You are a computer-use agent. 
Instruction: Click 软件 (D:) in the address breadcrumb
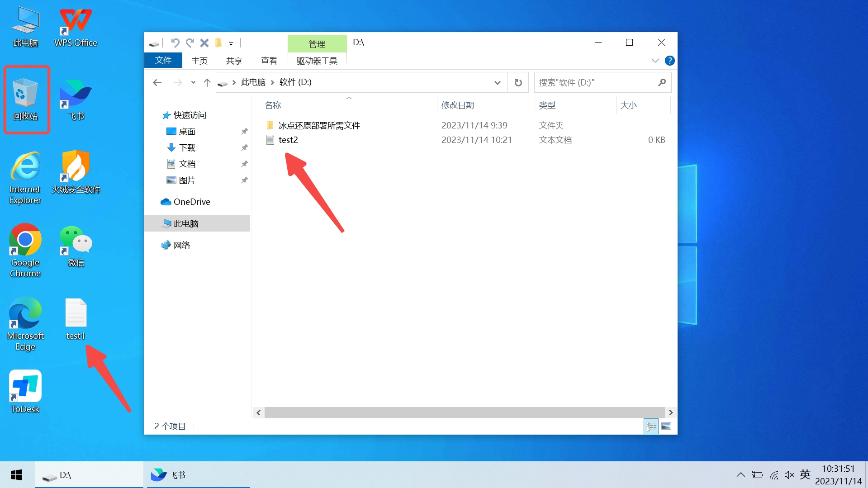(x=295, y=82)
